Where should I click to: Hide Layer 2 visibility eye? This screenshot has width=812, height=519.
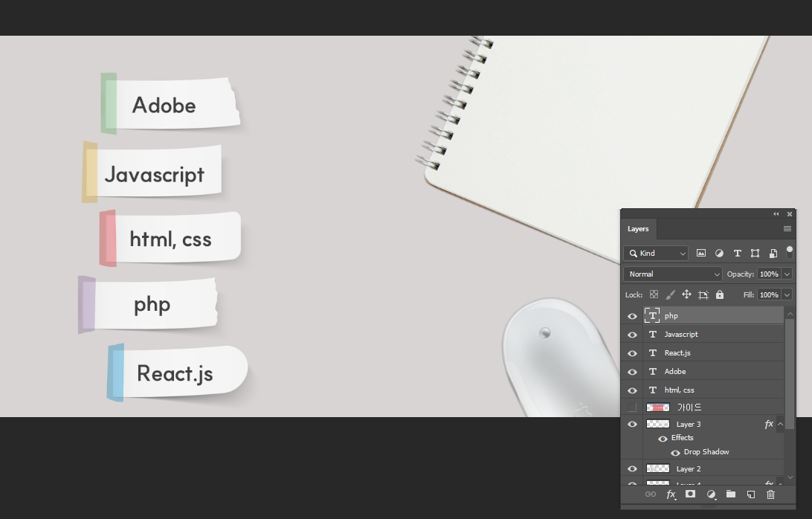[632, 468]
